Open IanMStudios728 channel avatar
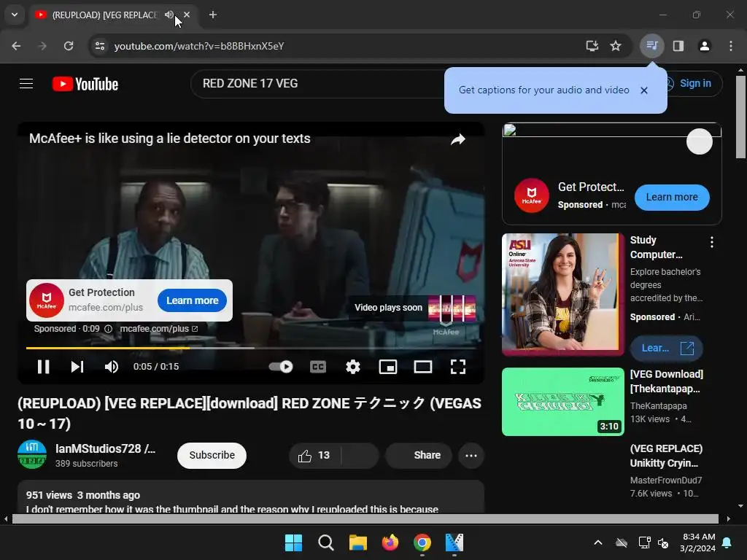747x560 pixels. tap(32, 455)
